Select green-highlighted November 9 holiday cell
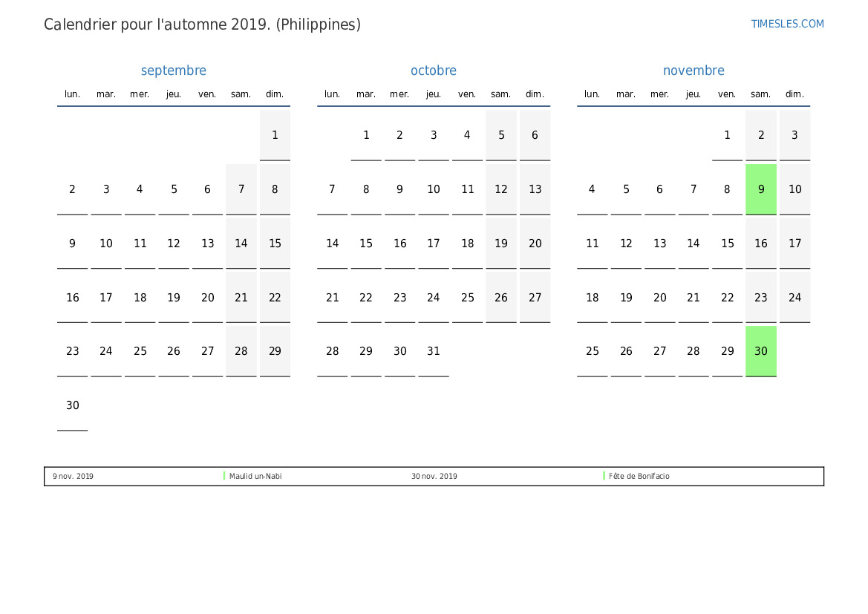Viewport: 868px width, 614px height. click(761, 189)
